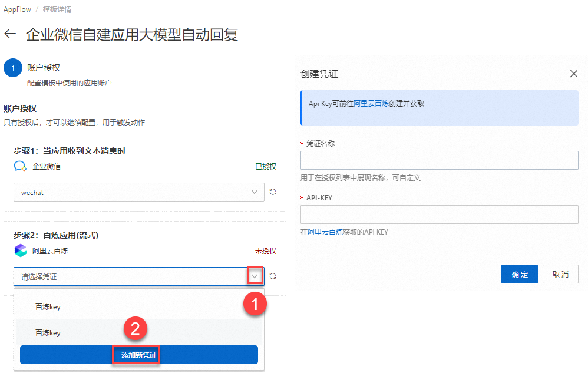
Task: Click the 配置模板中使用的应用账户 description
Action: [x=70, y=83]
